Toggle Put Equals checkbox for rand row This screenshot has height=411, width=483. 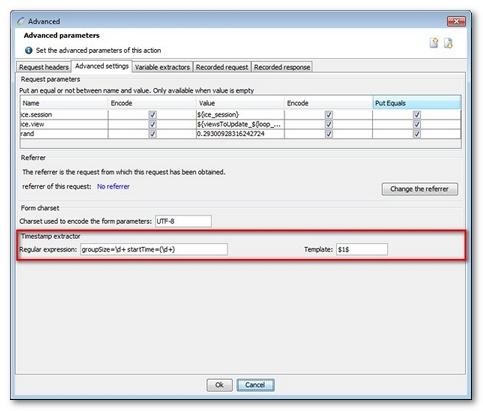click(x=417, y=134)
